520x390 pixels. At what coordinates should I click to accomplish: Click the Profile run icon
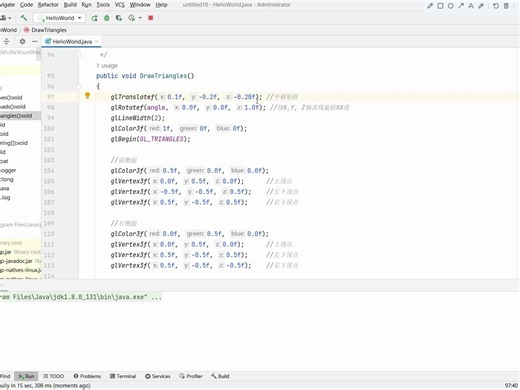(x=131, y=18)
